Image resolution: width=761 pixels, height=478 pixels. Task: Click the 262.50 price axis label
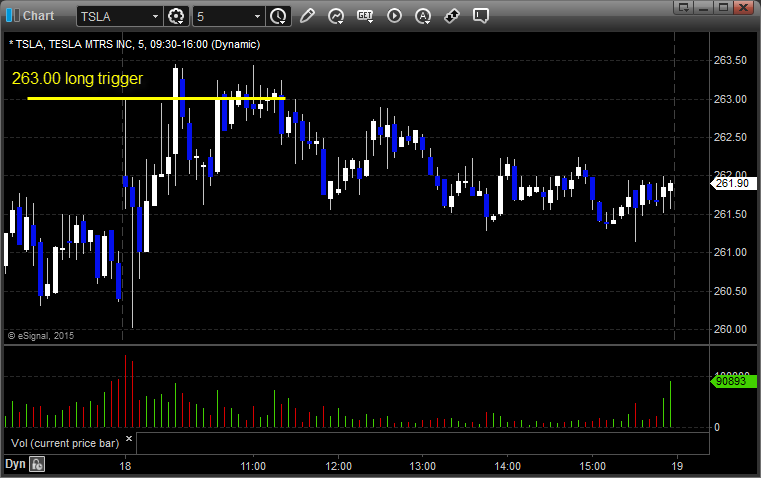[x=730, y=137]
